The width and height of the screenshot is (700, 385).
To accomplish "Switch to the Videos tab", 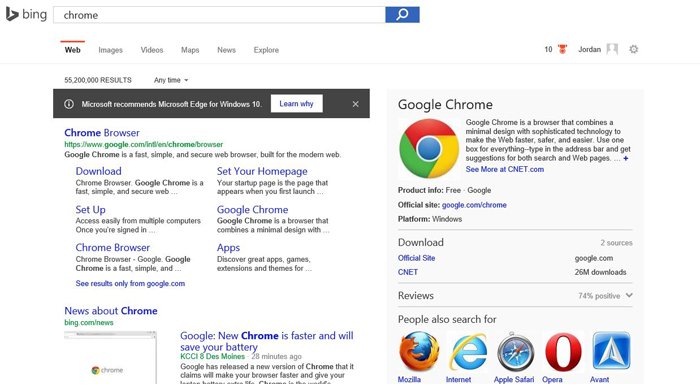I will [152, 50].
